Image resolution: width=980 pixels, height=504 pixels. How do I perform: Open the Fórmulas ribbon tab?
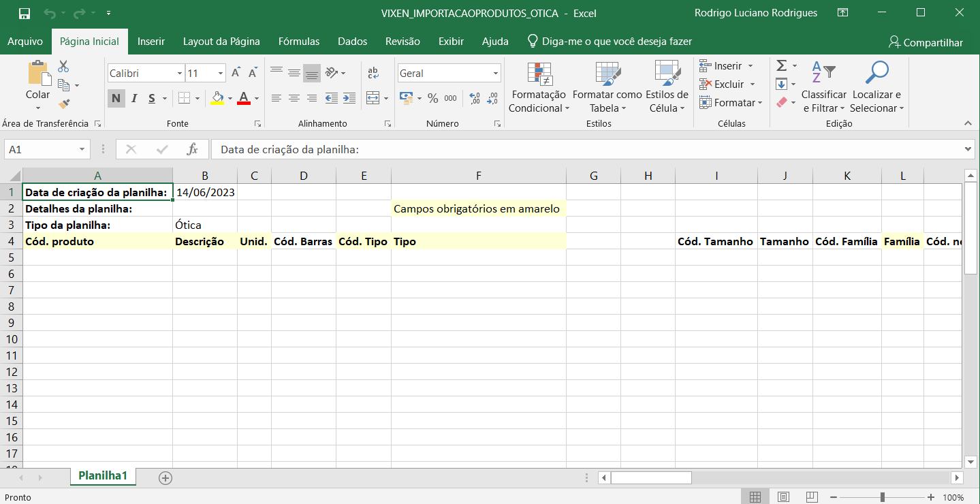pos(298,42)
